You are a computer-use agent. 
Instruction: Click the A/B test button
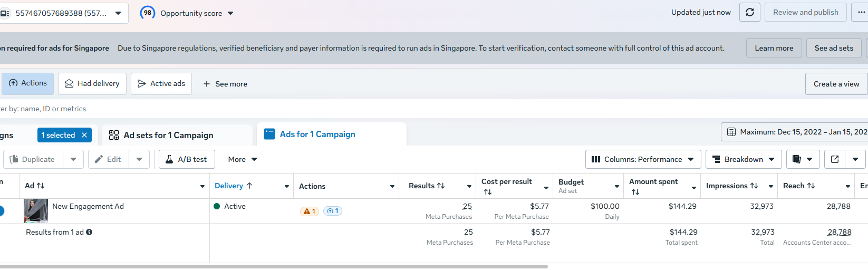click(x=187, y=159)
